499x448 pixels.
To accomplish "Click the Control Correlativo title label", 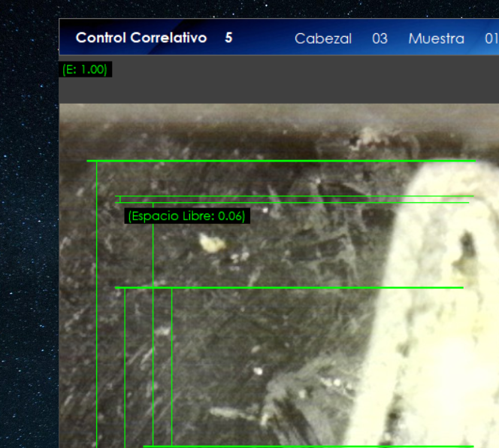I will pyautogui.click(x=141, y=38).
